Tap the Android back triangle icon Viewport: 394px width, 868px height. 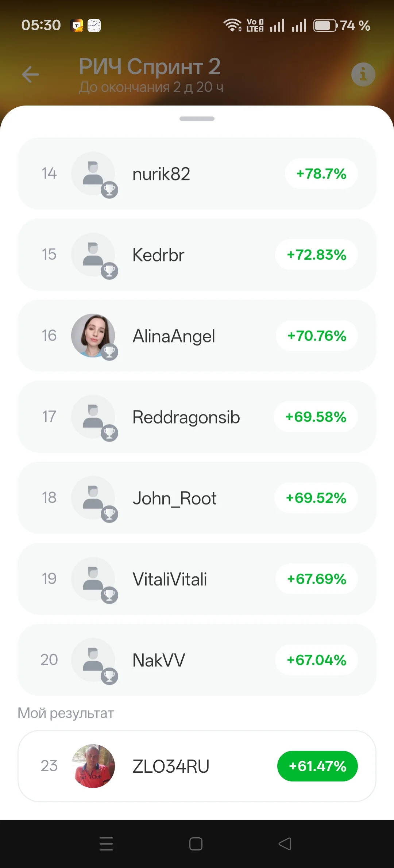(285, 844)
